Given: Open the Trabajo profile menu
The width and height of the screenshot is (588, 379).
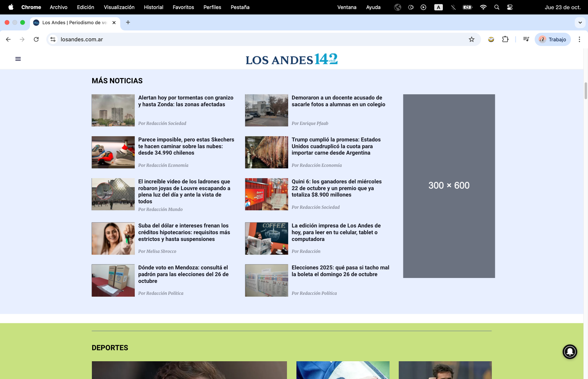Looking at the screenshot, I should point(553,39).
